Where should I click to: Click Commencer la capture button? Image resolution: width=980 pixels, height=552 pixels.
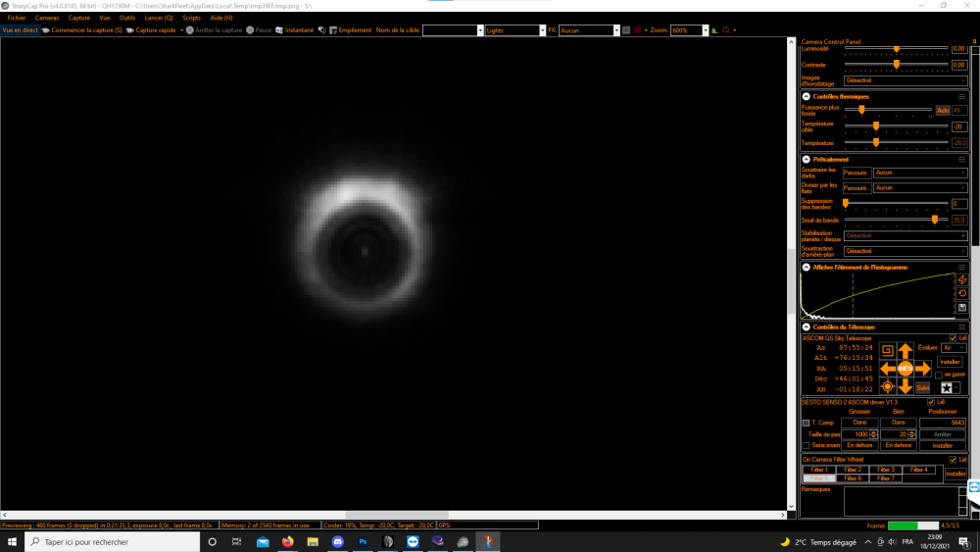(x=82, y=30)
